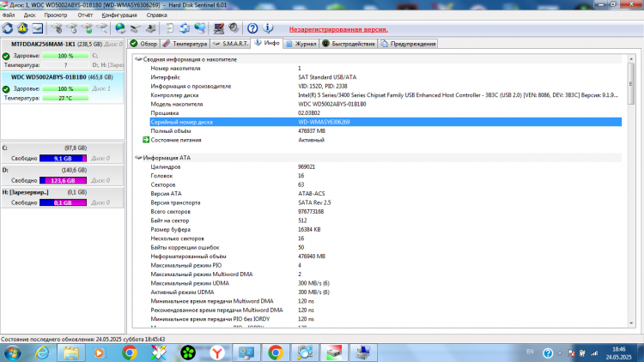Image resolution: width=644 pixels, height=362 pixels.
Task: Switch to the Предупреждения tab
Action: (408, 44)
